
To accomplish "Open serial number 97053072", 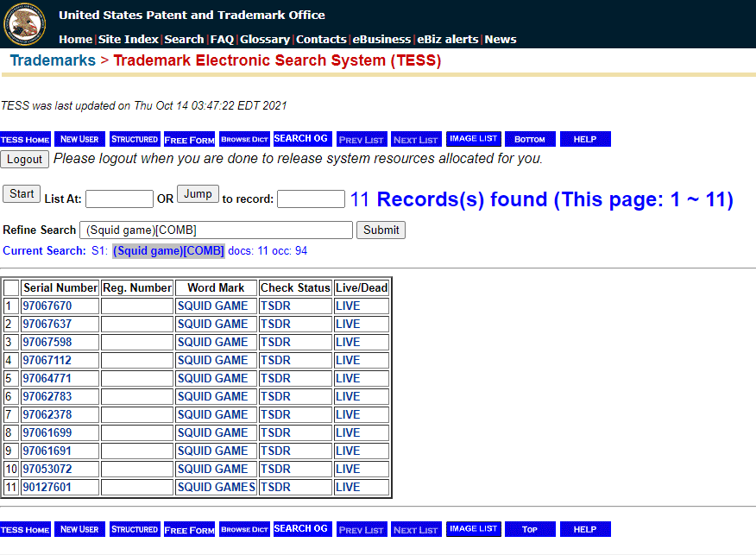I will (47, 470).
